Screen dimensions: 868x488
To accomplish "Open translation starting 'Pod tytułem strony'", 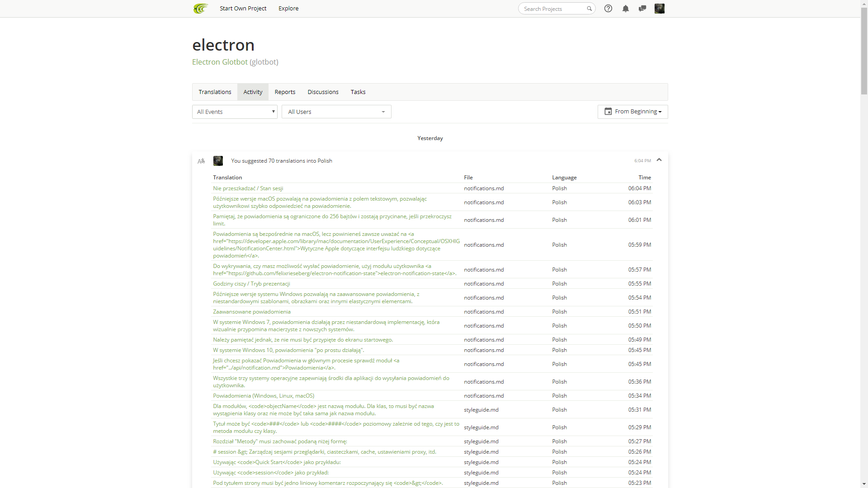I will pos(328,483).
